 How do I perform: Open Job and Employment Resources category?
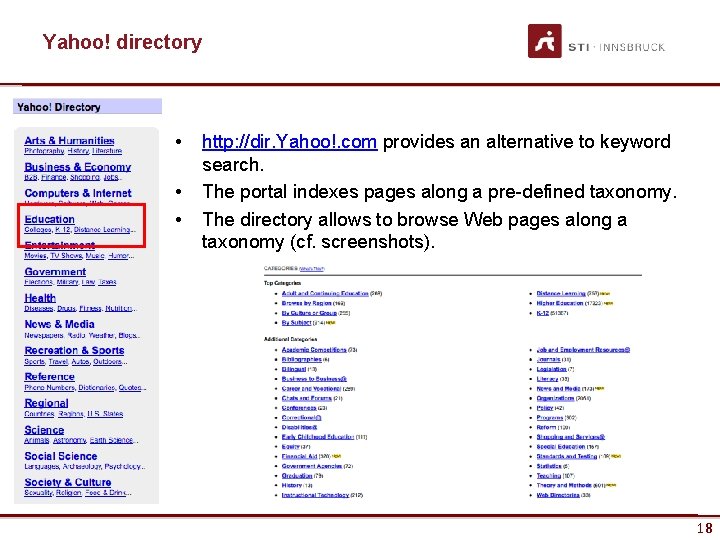pyautogui.click(x=583, y=349)
